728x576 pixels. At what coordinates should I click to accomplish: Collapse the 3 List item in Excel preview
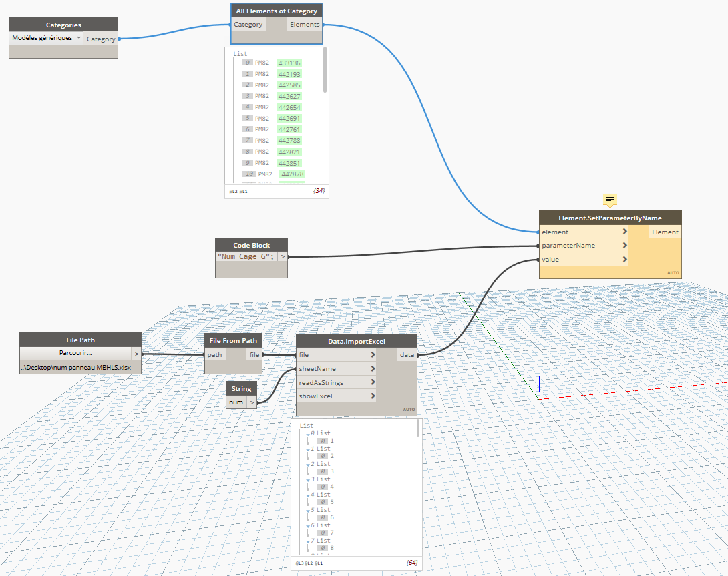(x=308, y=479)
